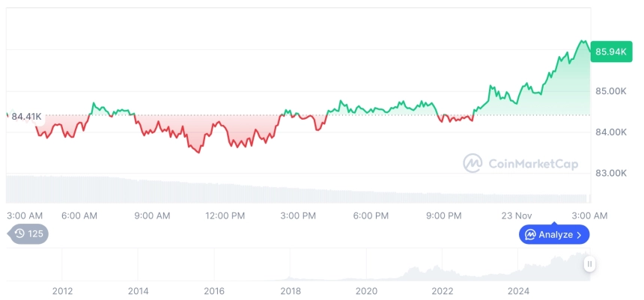Click the history clock icon beside 125
Viewport: 644px width, 300px height.
pos(19,233)
